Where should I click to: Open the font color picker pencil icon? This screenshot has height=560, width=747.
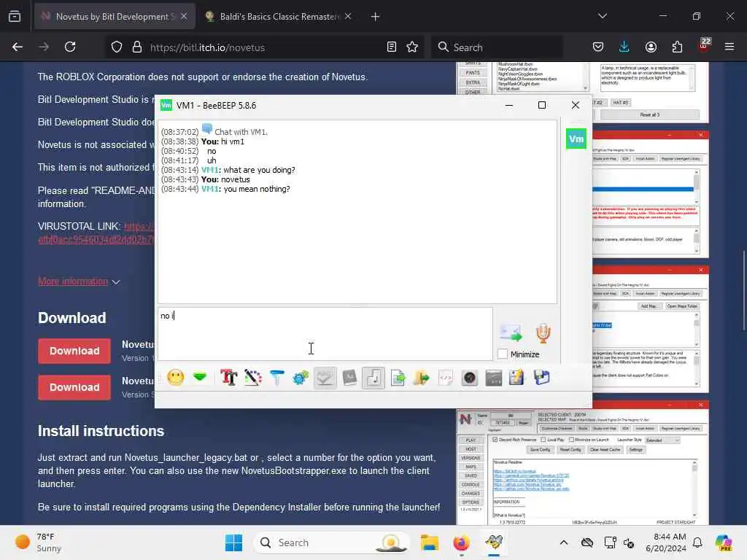(x=253, y=378)
